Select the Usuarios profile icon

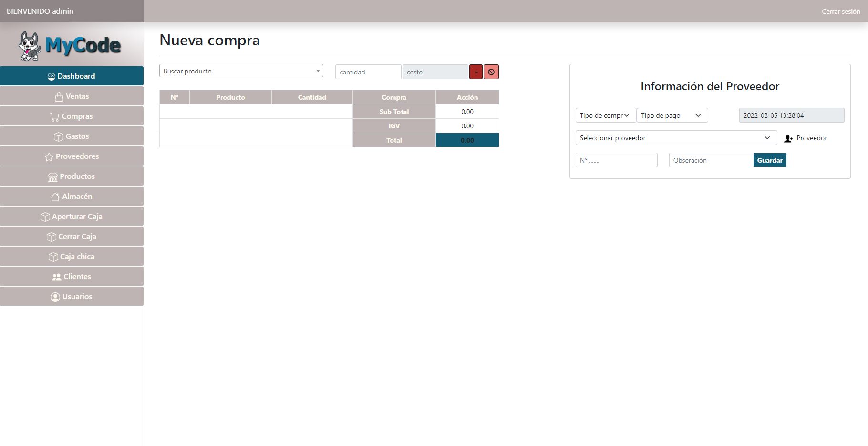55,297
